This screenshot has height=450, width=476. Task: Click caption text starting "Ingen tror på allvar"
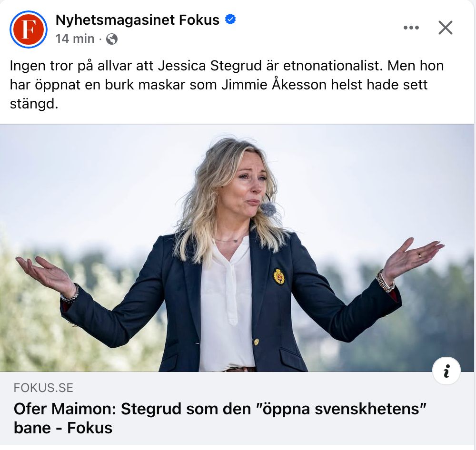tap(227, 84)
